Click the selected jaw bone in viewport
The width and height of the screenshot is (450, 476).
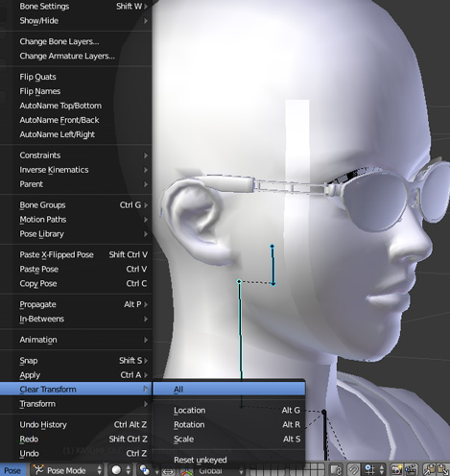pos(272,265)
